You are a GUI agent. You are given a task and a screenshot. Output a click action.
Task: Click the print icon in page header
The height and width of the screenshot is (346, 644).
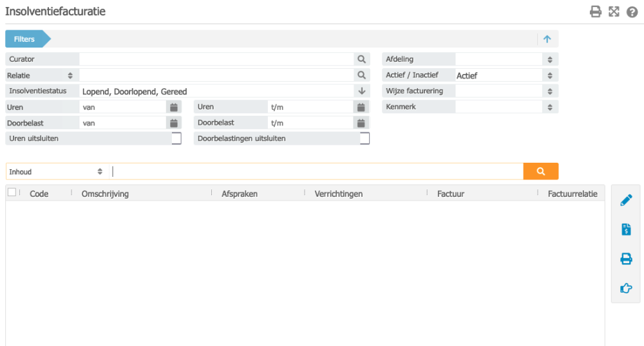coord(596,12)
